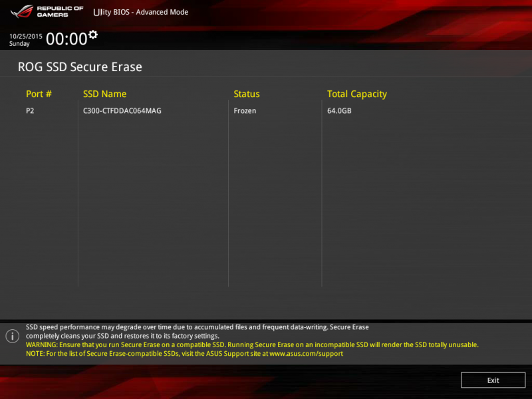532x399 pixels.
Task: Click the ROG SSD Secure Erase title
Action: pyautogui.click(x=80, y=67)
